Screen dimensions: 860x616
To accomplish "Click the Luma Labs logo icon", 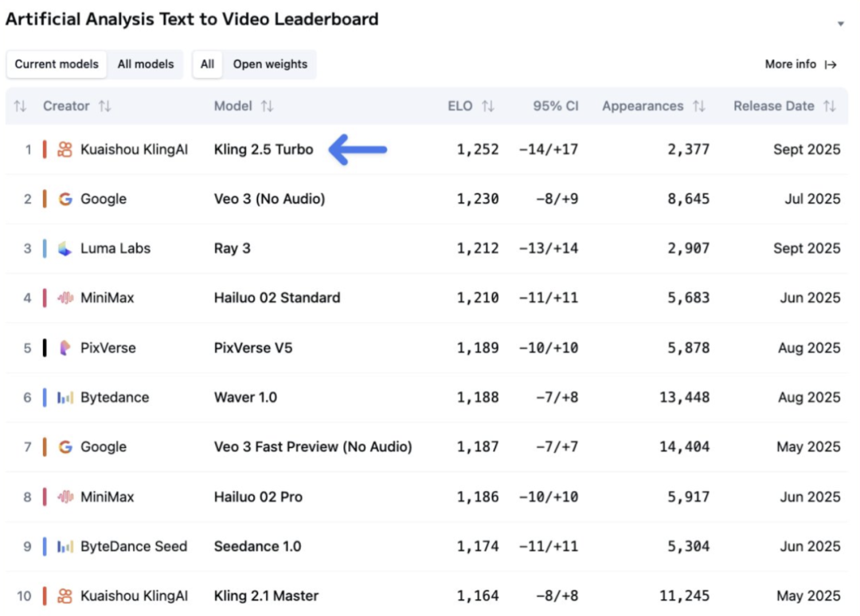I will click(x=65, y=249).
